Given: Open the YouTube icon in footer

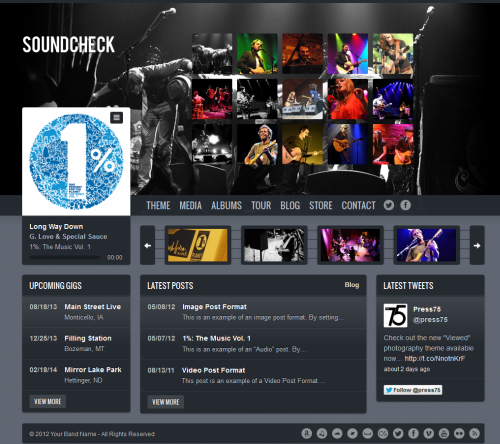Looking at the screenshot, I should point(444,433).
